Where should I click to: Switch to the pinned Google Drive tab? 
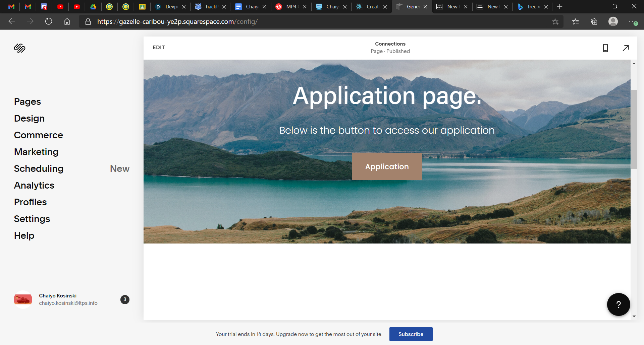tap(93, 6)
